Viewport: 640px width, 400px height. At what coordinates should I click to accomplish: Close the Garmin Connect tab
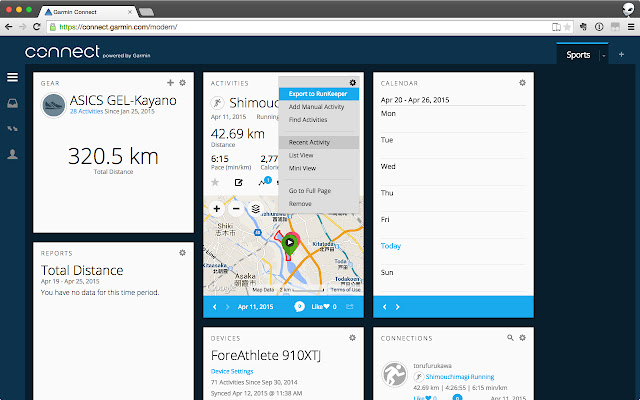(131, 12)
